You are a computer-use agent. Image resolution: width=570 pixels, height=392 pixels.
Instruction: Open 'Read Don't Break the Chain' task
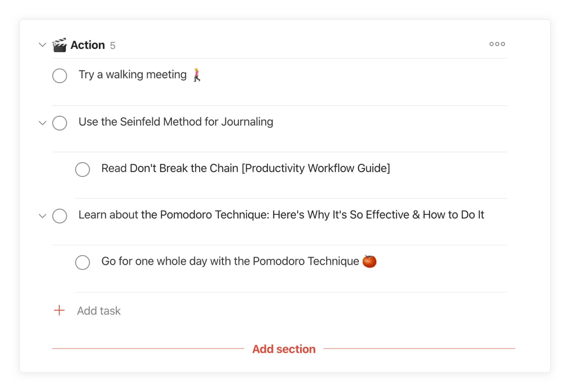pyautogui.click(x=245, y=168)
